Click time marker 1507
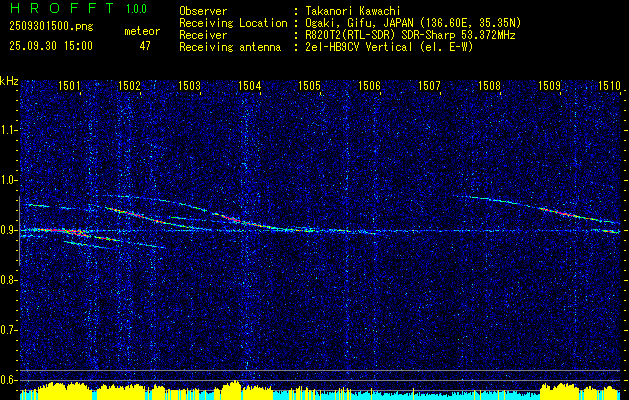The height and width of the screenshot is (400, 629). tap(429, 85)
